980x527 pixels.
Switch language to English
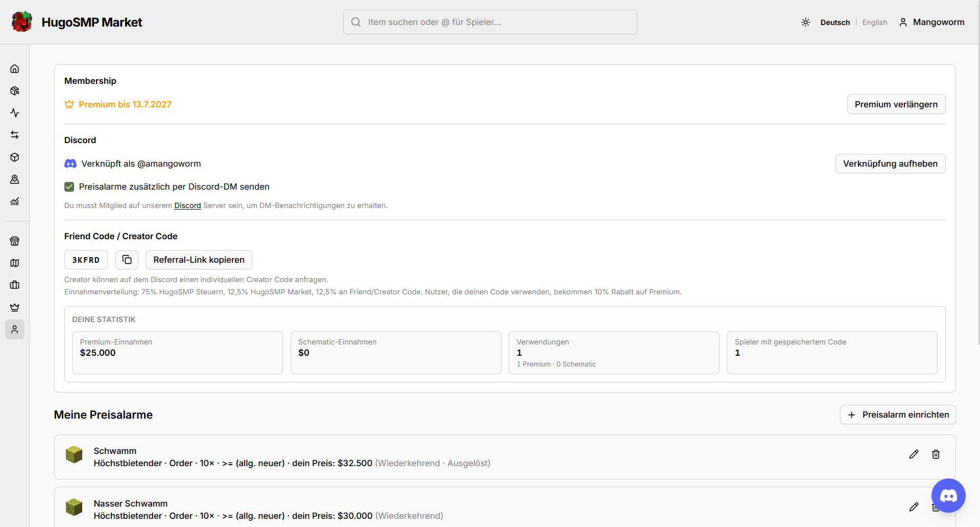click(x=875, y=22)
